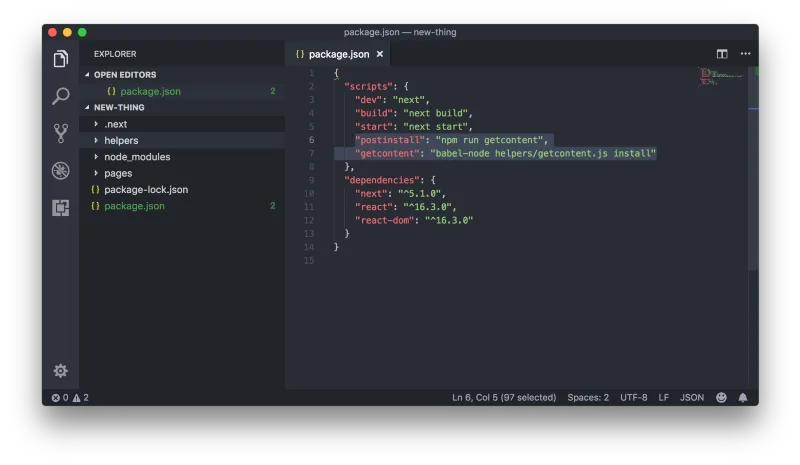This screenshot has height=465, width=800.
Task: Change language mode via JSON status item
Action: pyautogui.click(x=691, y=398)
